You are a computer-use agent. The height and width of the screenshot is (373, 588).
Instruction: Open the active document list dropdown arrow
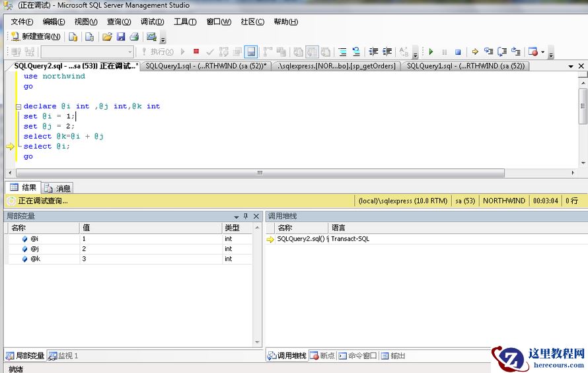(x=571, y=66)
